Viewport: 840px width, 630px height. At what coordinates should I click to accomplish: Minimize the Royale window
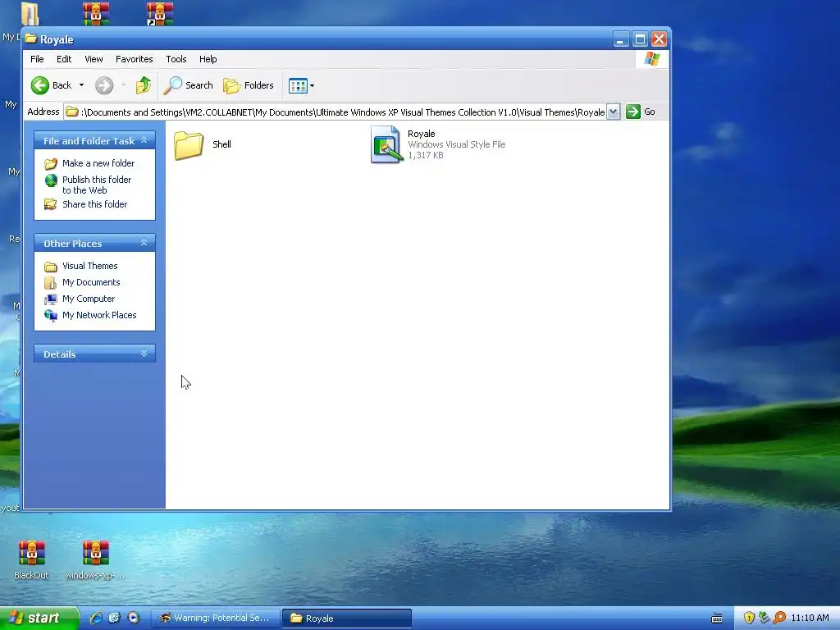pos(621,39)
